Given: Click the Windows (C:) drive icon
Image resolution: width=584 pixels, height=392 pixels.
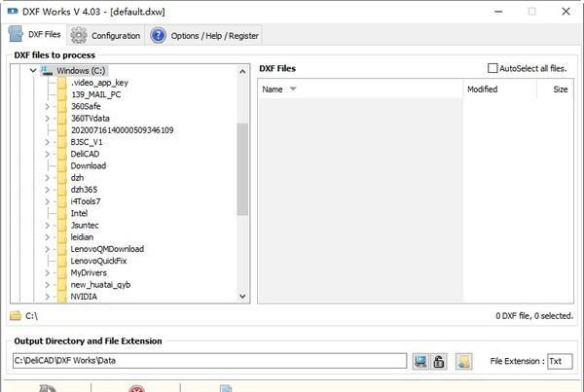Looking at the screenshot, I should point(47,71).
